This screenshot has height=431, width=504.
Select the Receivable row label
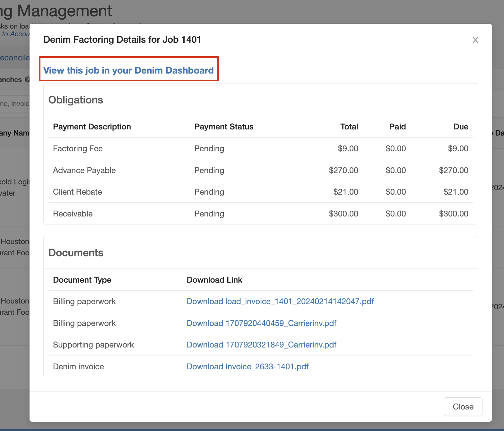[73, 214]
